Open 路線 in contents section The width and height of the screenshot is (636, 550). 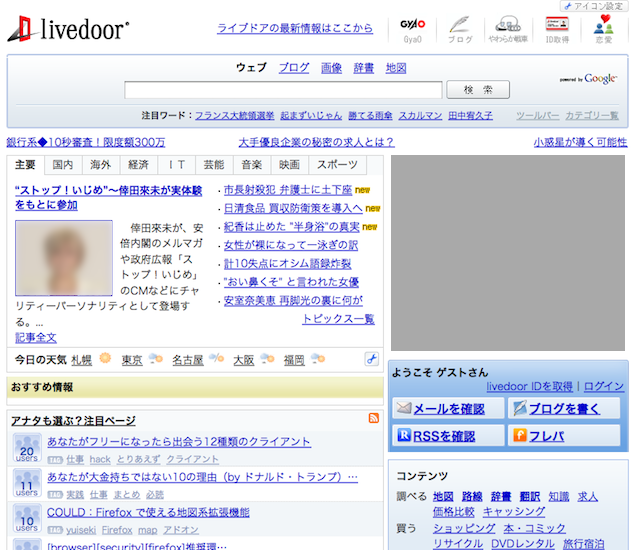472,496
